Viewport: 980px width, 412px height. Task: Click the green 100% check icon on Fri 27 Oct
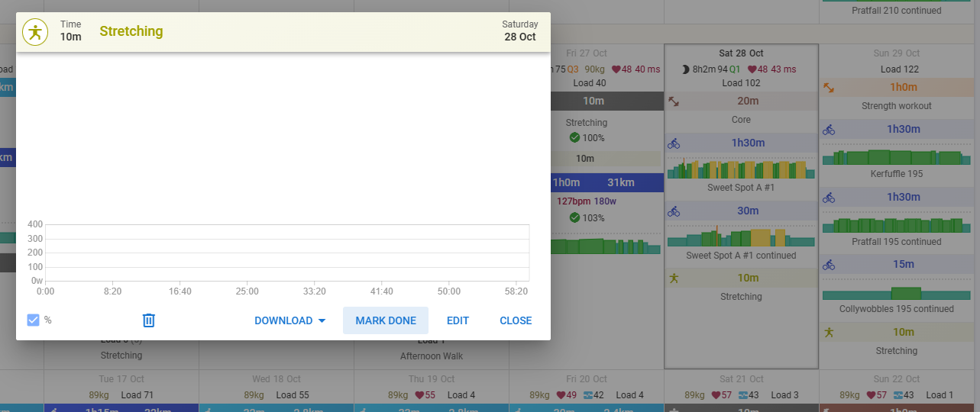(574, 137)
